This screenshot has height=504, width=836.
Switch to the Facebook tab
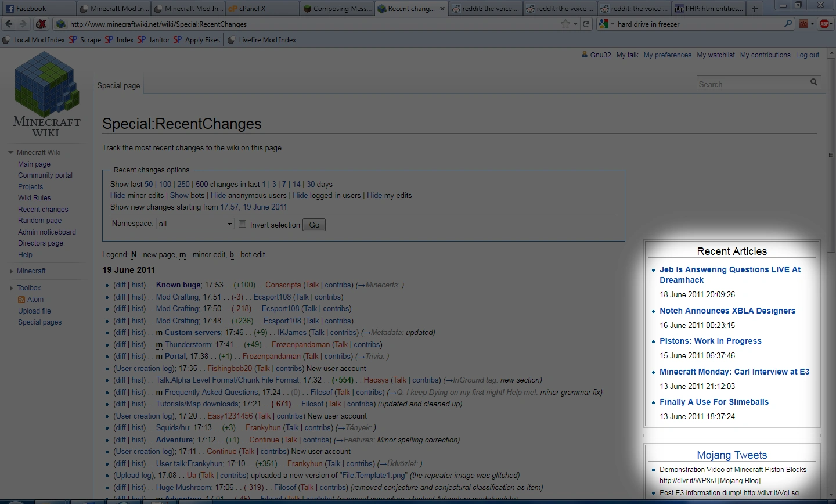[38, 9]
